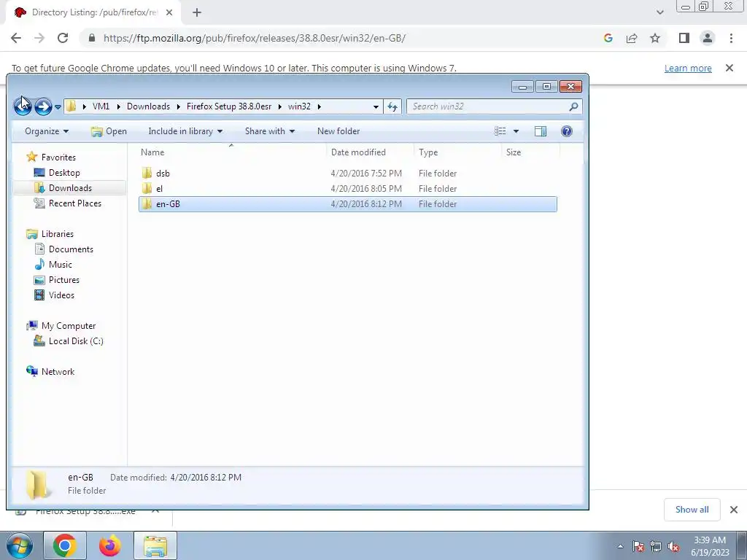
Task: Reload the Chrome page
Action: (x=63, y=38)
